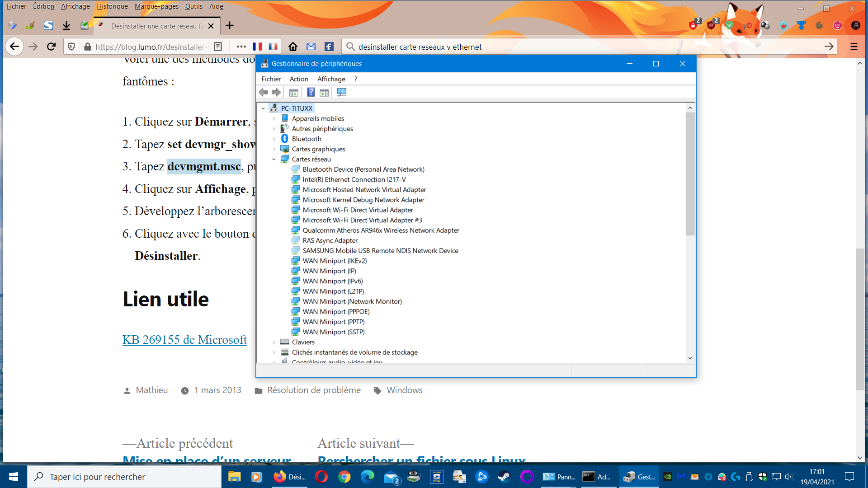Open the Action menu
The height and width of the screenshot is (488, 868).
299,79
